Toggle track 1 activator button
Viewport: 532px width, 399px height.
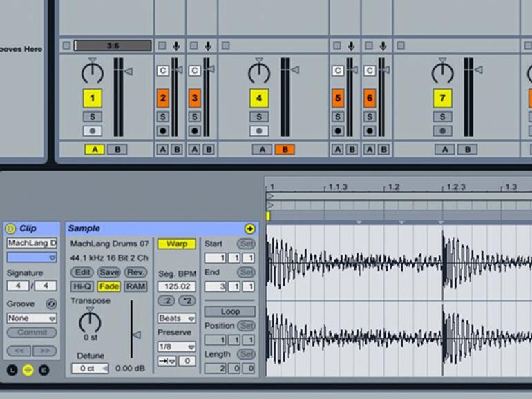pyautogui.click(x=93, y=99)
